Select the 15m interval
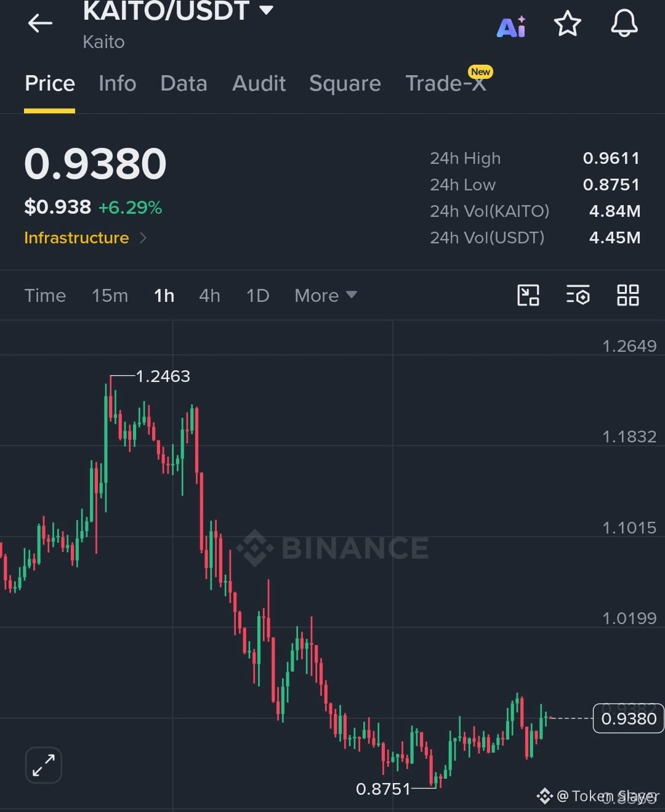665x812 pixels. click(110, 296)
